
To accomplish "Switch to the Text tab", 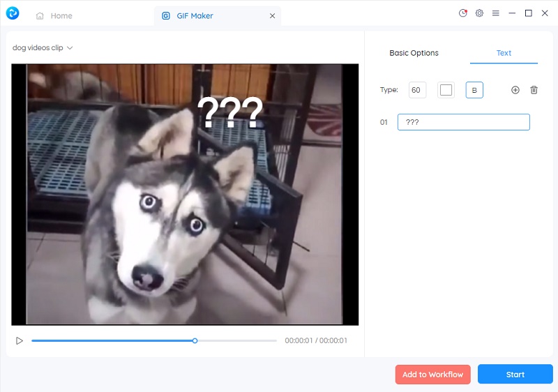I will [x=504, y=53].
